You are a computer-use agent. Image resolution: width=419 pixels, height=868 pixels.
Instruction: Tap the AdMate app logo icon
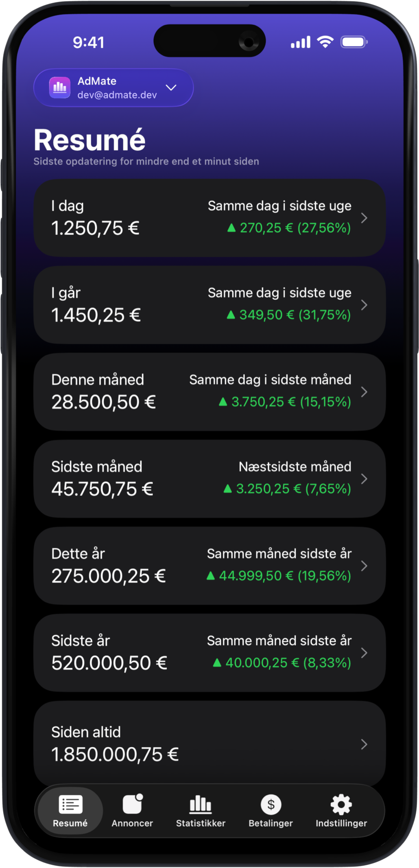click(x=60, y=87)
